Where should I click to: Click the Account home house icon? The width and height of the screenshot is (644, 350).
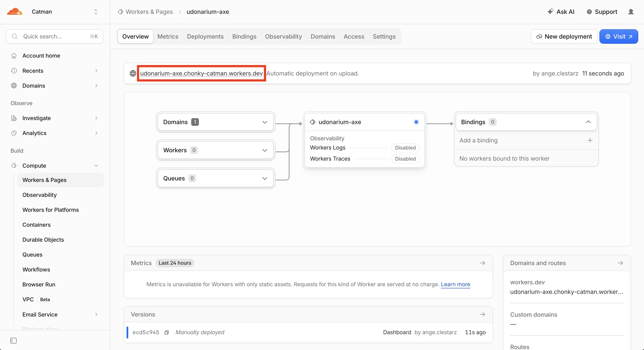point(14,55)
